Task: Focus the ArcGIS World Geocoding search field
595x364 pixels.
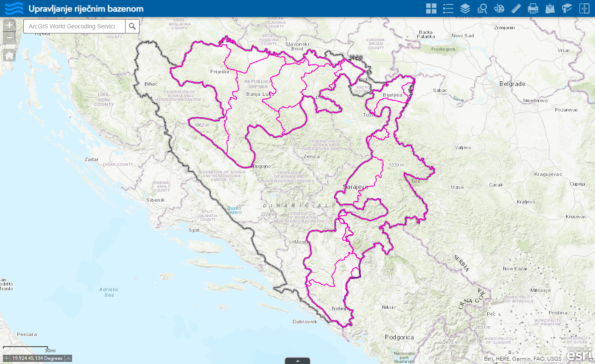Action: pos(74,26)
